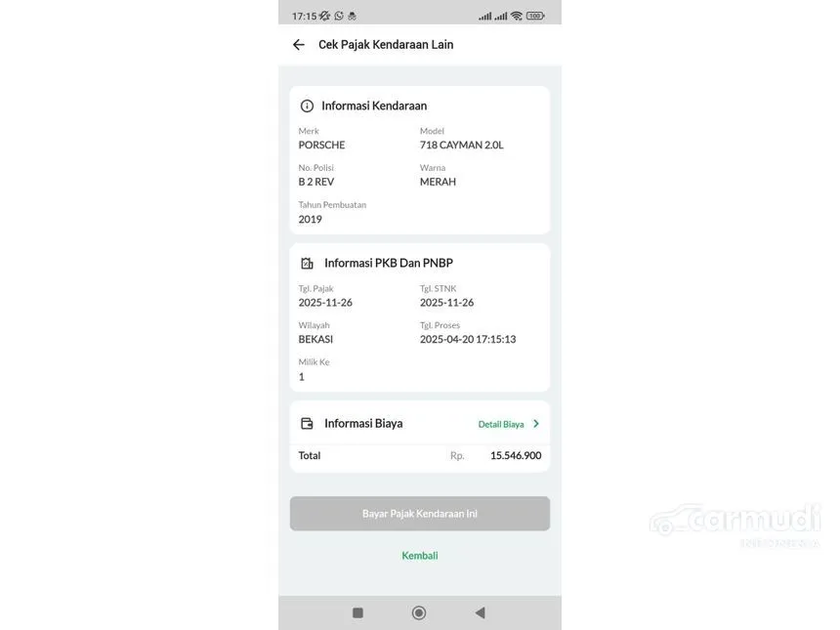Tap the Android home circle button
Viewport: 840px width, 630px height.
419,612
